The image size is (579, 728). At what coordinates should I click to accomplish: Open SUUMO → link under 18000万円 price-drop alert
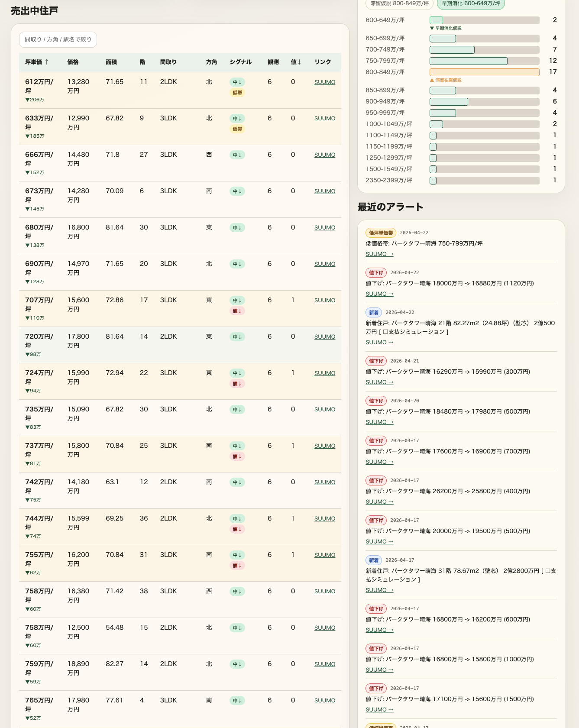point(379,294)
